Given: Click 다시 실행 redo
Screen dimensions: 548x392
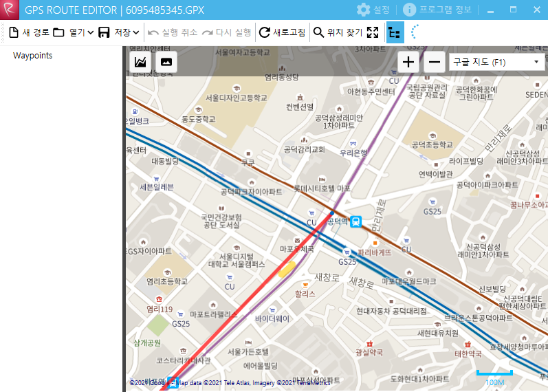Looking at the screenshot, I should point(226,32).
